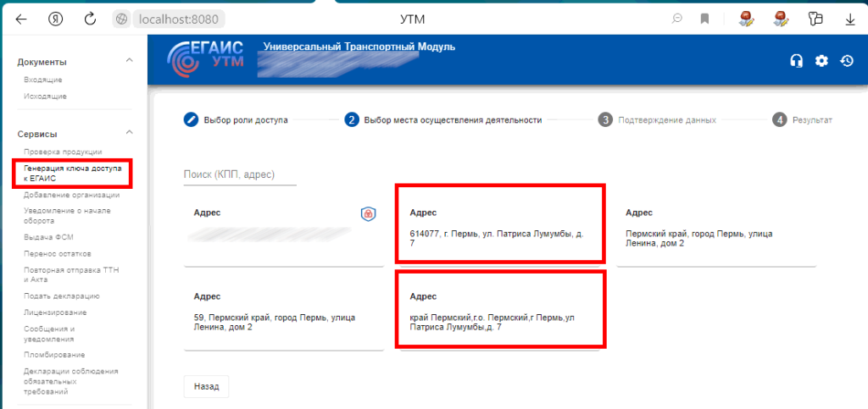Bookmark the page with the bookmark icon

pyautogui.click(x=704, y=19)
